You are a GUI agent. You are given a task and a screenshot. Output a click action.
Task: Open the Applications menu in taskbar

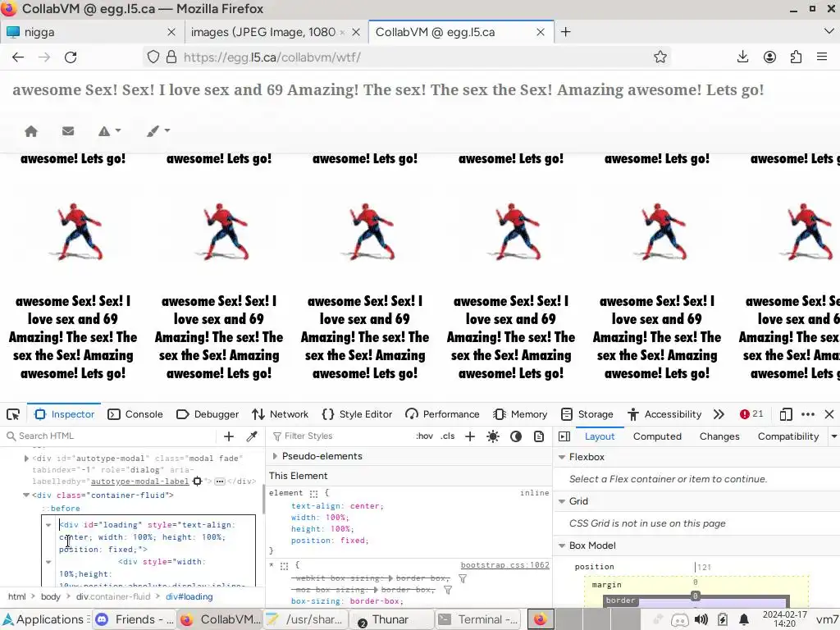(x=44, y=620)
